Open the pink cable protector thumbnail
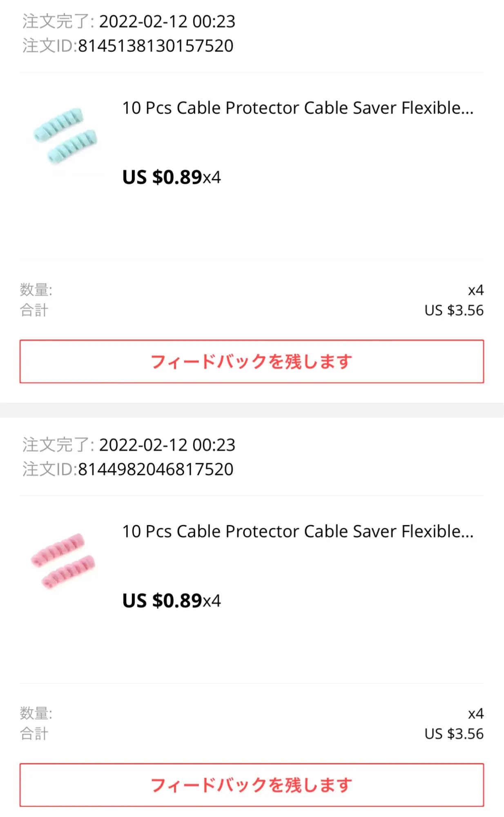This screenshot has width=504, height=817. [x=63, y=560]
